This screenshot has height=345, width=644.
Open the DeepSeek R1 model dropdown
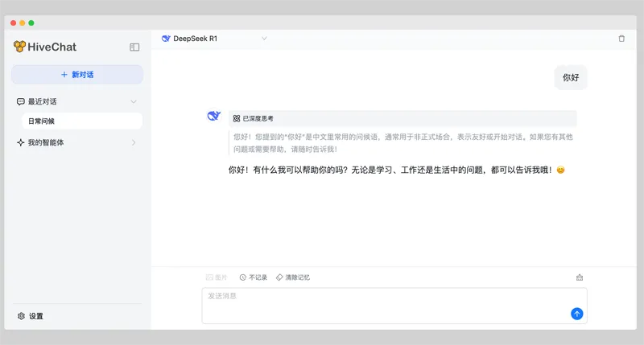click(x=264, y=39)
